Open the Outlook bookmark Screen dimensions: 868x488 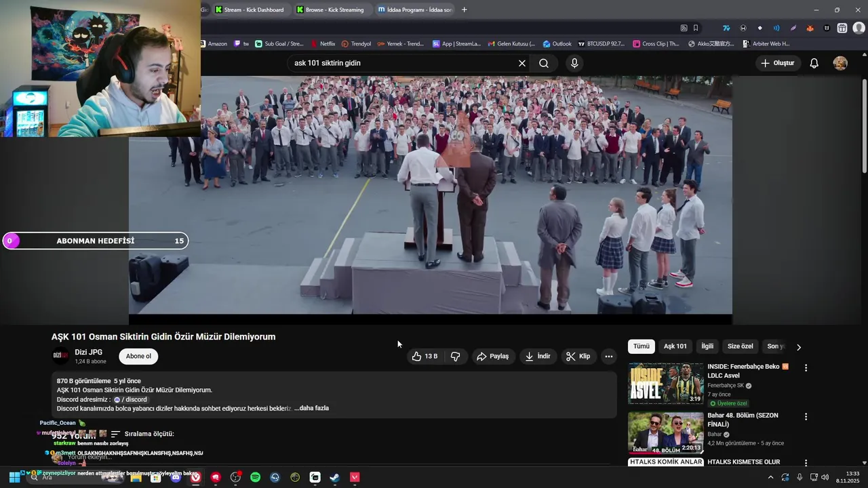pyautogui.click(x=557, y=43)
